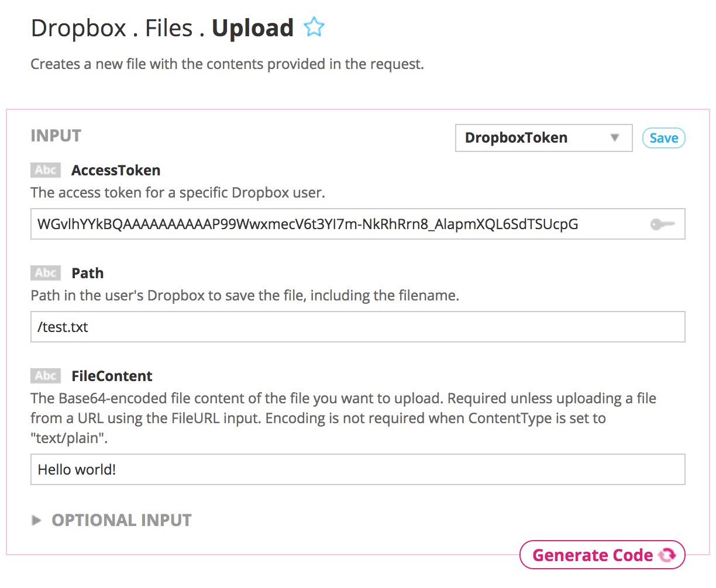Click the disclosure triangle before OPTIONAL INPUT
The height and width of the screenshot is (588, 716).
[36, 520]
